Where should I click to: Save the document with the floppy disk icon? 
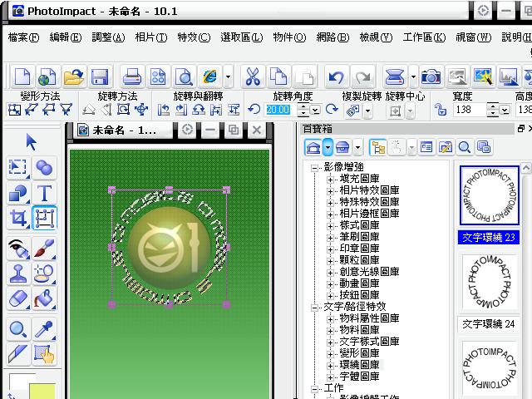coord(100,76)
